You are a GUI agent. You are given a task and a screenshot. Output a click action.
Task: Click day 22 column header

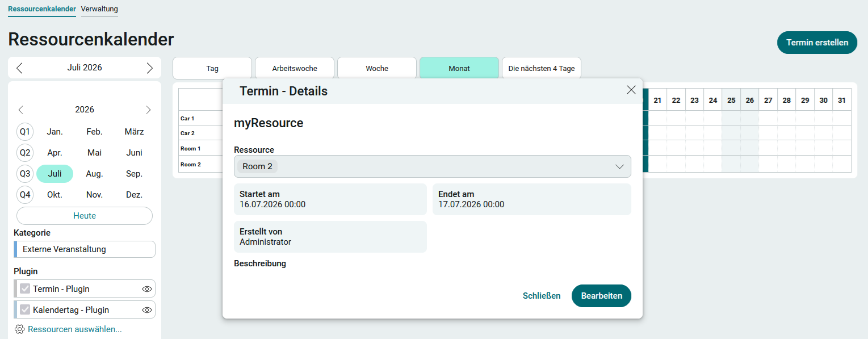point(676,100)
